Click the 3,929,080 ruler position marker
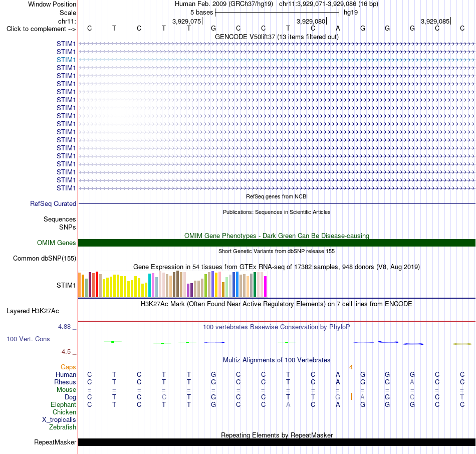This screenshot has width=476, height=454. [x=311, y=21]
